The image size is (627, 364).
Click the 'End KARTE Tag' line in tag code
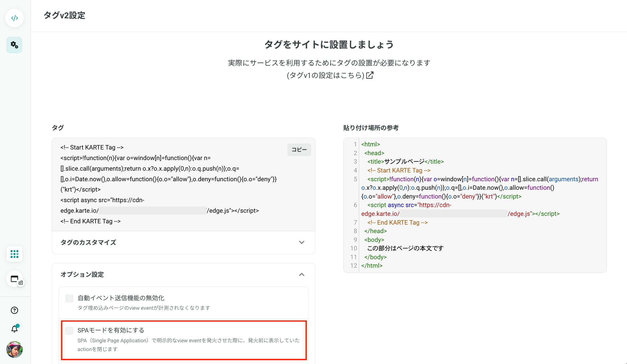[90, 221]
